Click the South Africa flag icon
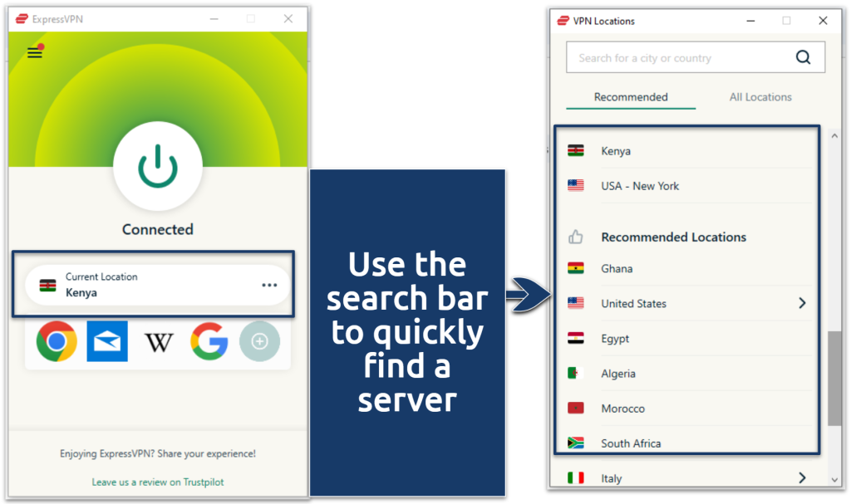 (x=576, y=443)
